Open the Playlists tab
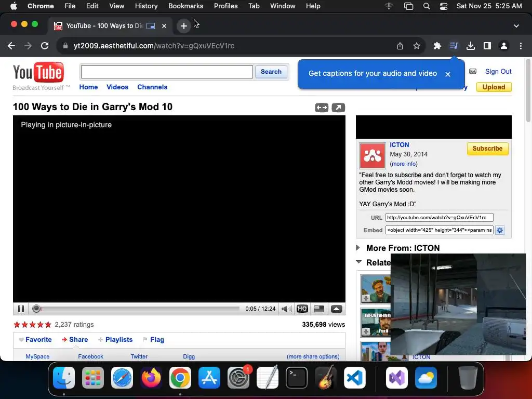The width and height of the screenshot is (532, 399). (115, 340)
